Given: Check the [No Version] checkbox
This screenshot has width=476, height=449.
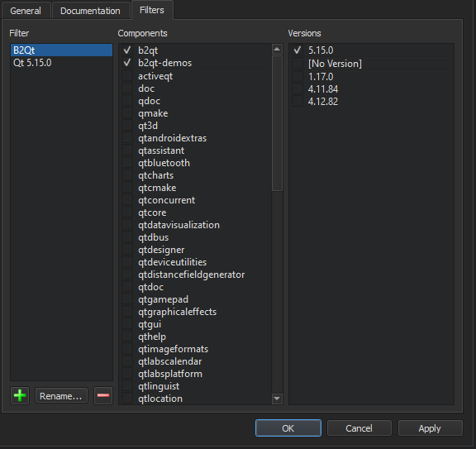Looking at the screenshot, I should pyautogui.click(x=297, y=63).
